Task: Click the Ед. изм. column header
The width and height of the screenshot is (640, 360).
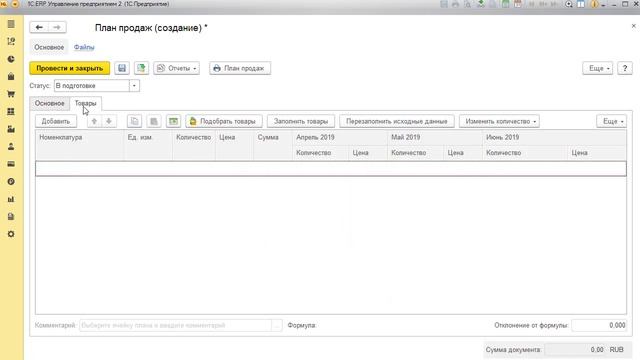Action: pos(148,145)
